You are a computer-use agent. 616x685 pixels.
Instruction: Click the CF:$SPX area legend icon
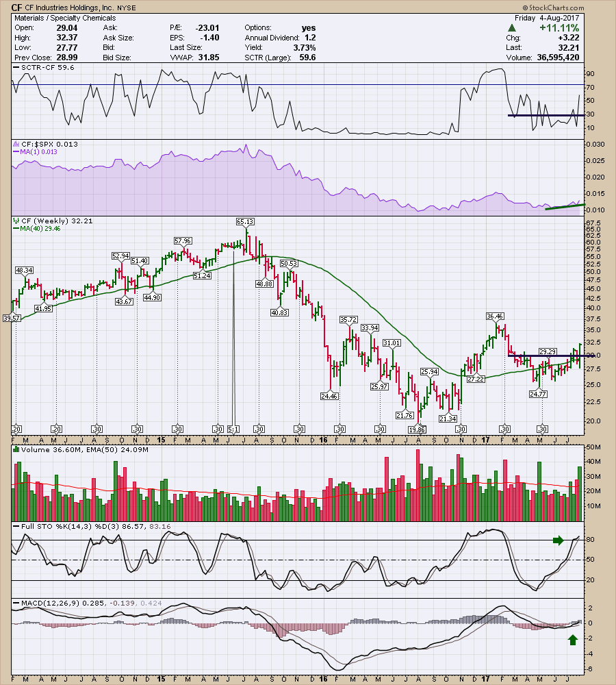click(16, 144)
